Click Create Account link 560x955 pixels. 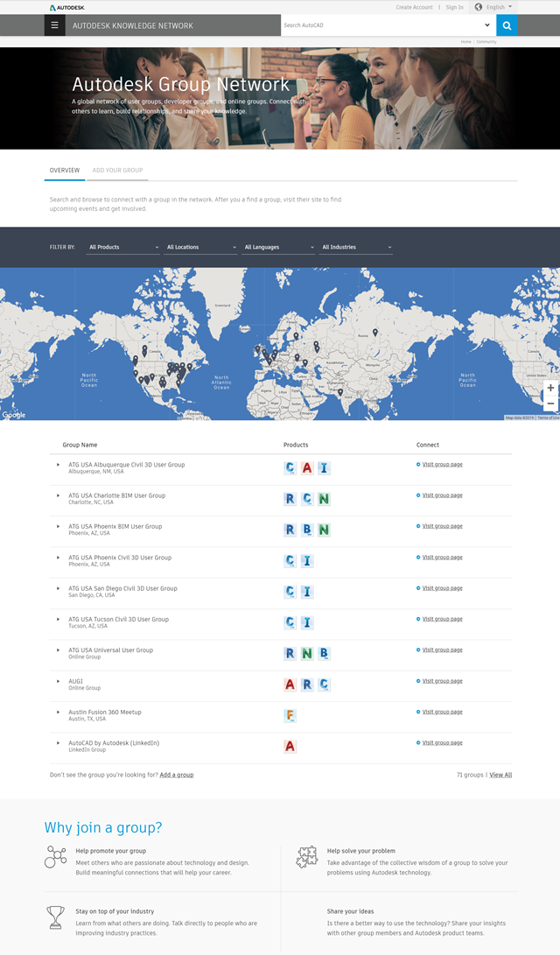tap(414, 7)
